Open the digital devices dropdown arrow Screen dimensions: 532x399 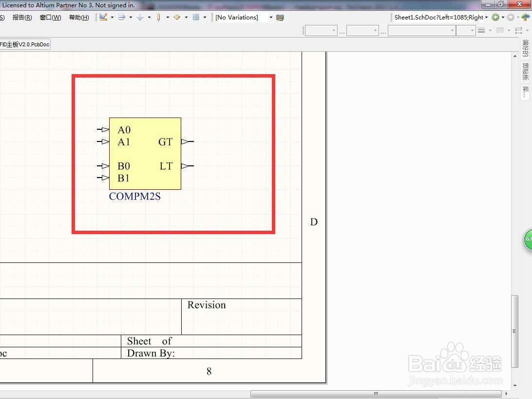click(x=168, y=18)
